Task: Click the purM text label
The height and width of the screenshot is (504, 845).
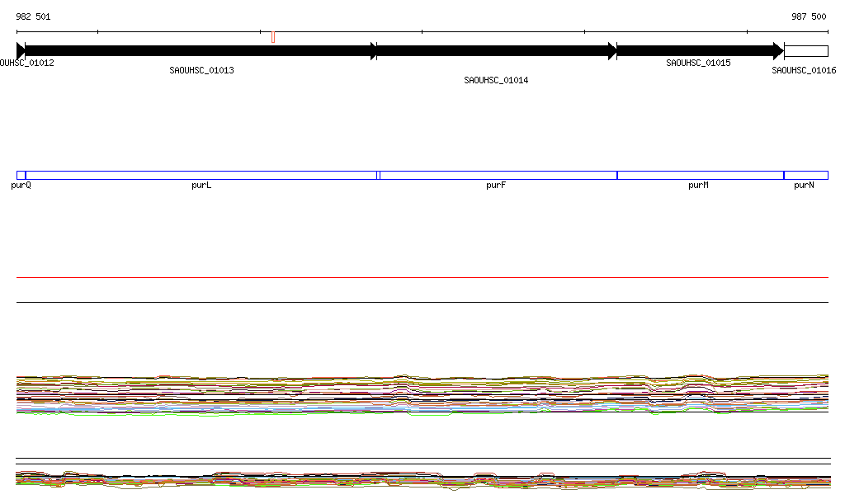Action: click(x=698, y=186)
